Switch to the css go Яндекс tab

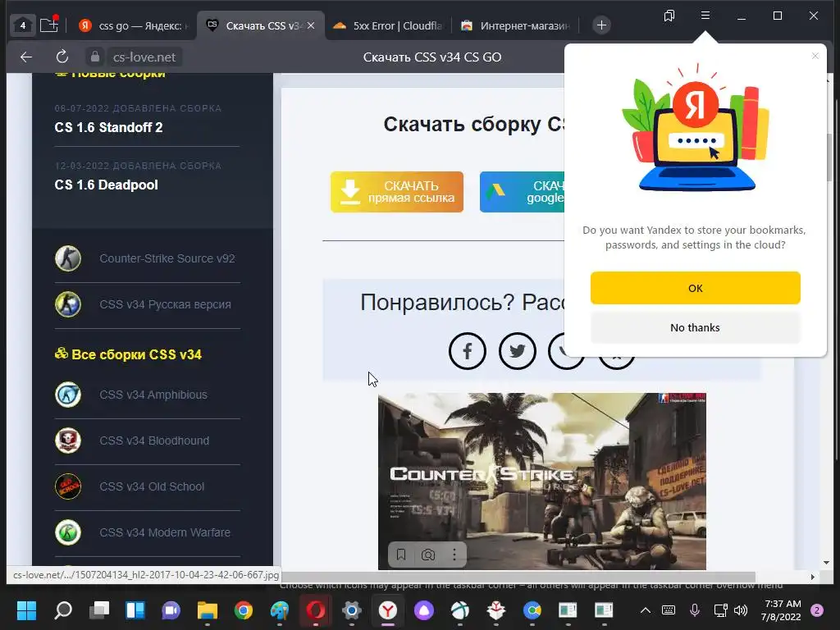point(134,25)
